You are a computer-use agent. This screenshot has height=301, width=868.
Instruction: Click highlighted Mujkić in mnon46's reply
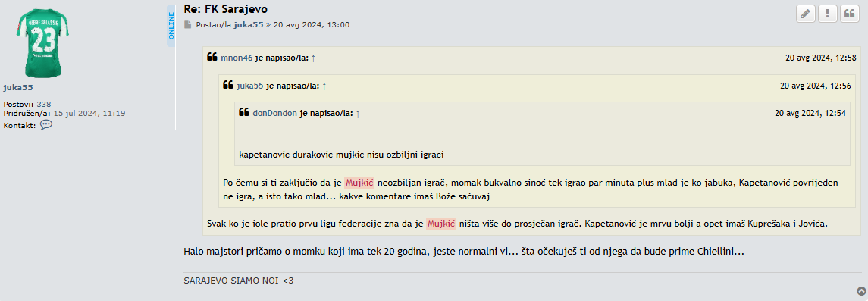coord(441,224)
